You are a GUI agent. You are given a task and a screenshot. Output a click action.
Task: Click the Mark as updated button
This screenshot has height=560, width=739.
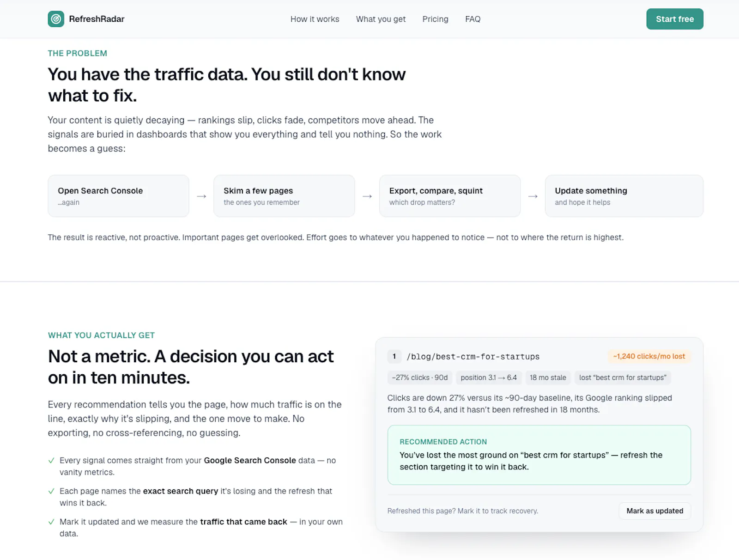point(654,511)
